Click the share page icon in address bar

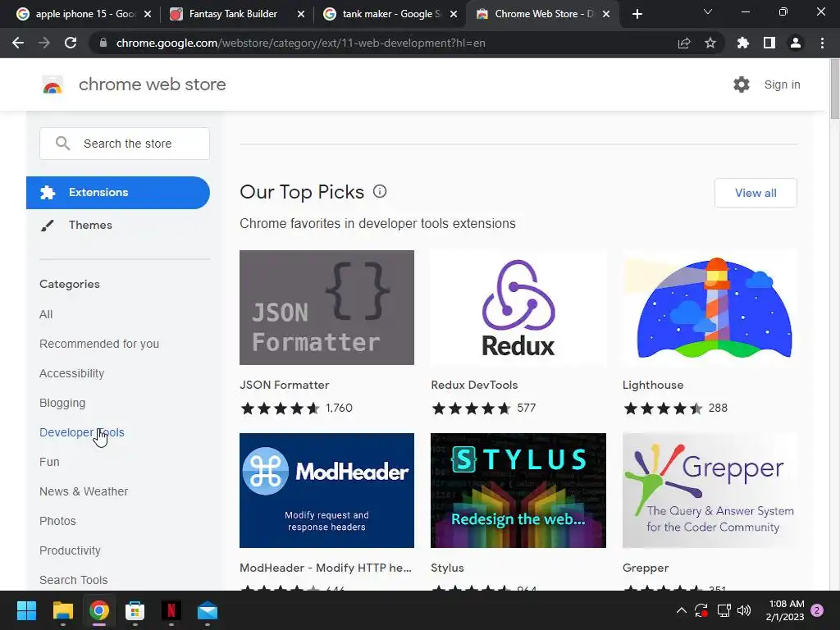tap(684, 43)
